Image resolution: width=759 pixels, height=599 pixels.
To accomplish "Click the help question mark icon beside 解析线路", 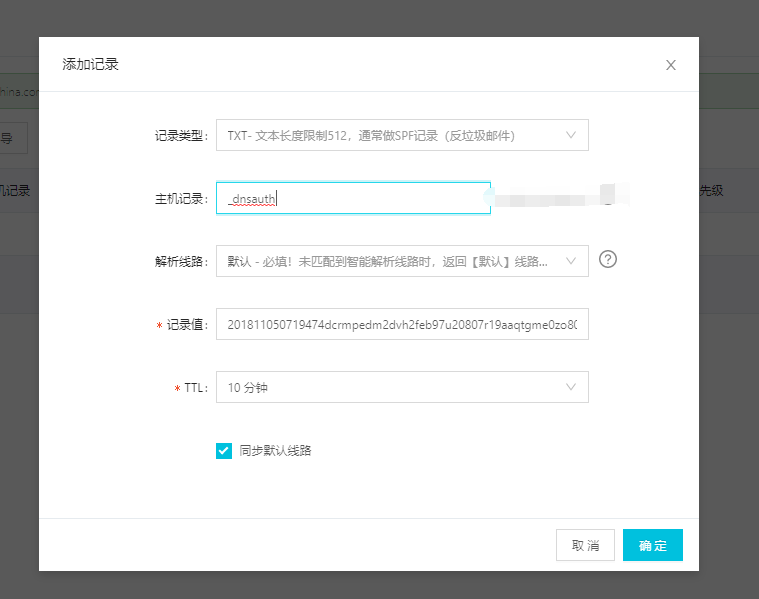I will point(607,259).
